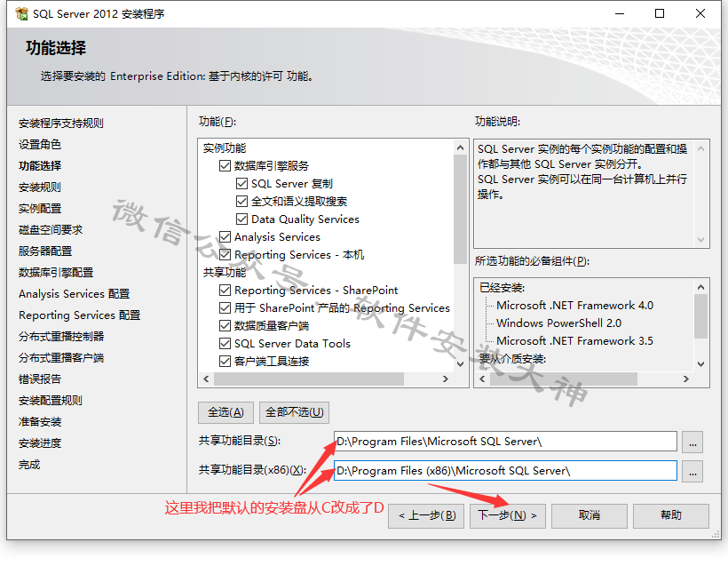
Task: Click 分布式重播控制器 step in sidebar
Action: pyautogui.click(x=61, y=337)
